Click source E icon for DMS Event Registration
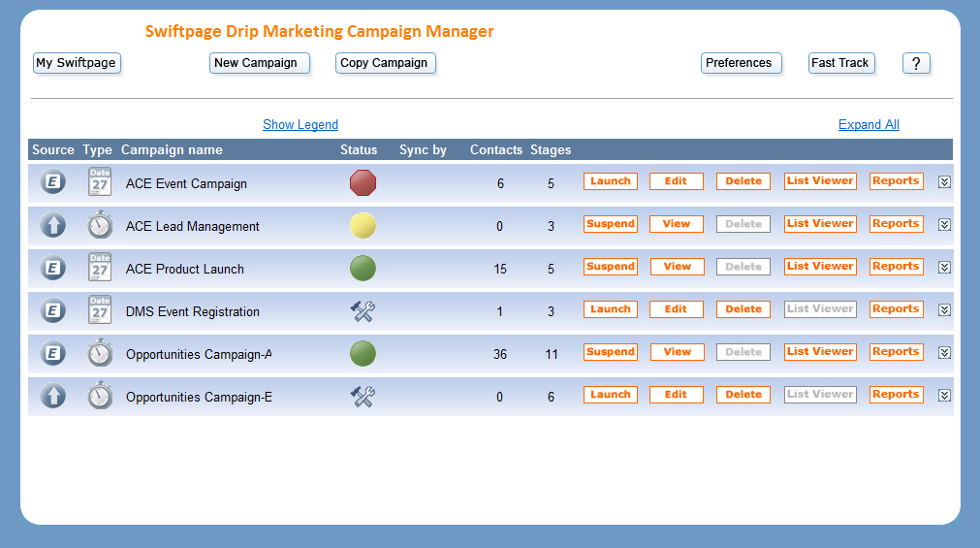 [53, 311]
